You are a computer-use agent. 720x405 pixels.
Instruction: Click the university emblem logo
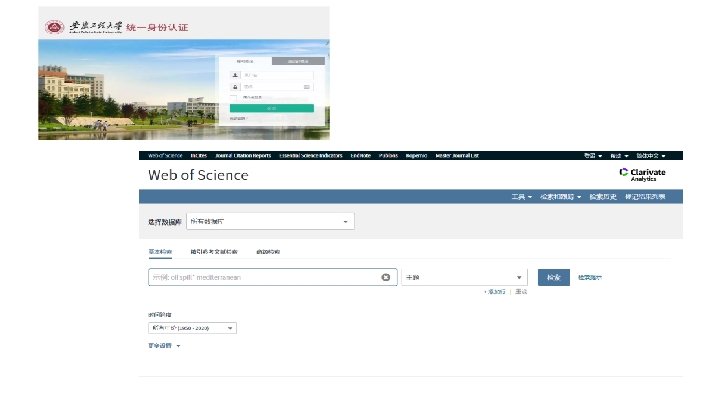pyautogui.click(x=54, y=27)
